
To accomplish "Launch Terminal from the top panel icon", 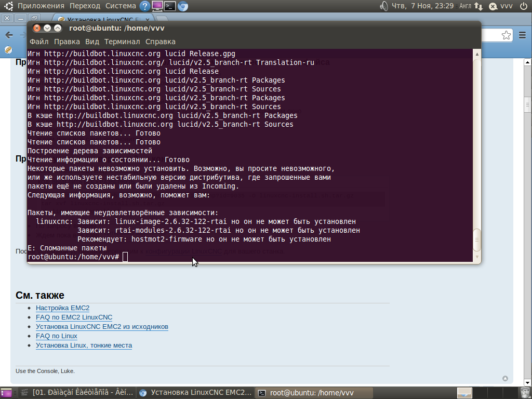I will pyautogui.click(x=170, y=6).
